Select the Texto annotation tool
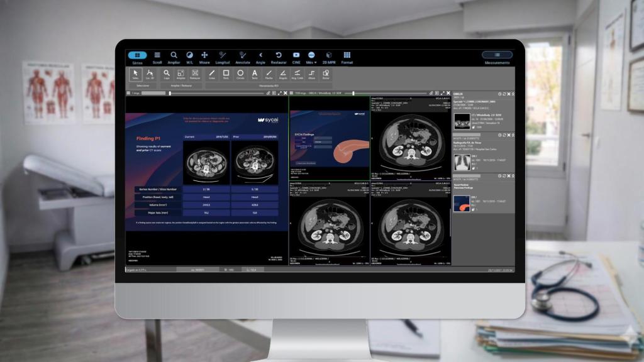The image size is (644, 362). pos(255,74)
